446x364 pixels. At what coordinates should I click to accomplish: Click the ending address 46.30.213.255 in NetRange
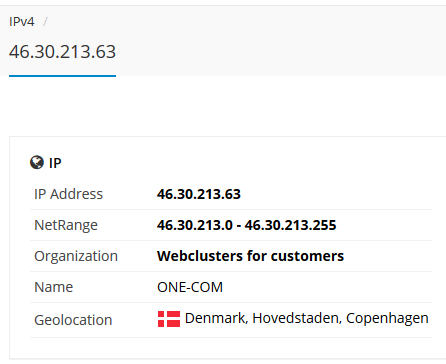(291, 225)
